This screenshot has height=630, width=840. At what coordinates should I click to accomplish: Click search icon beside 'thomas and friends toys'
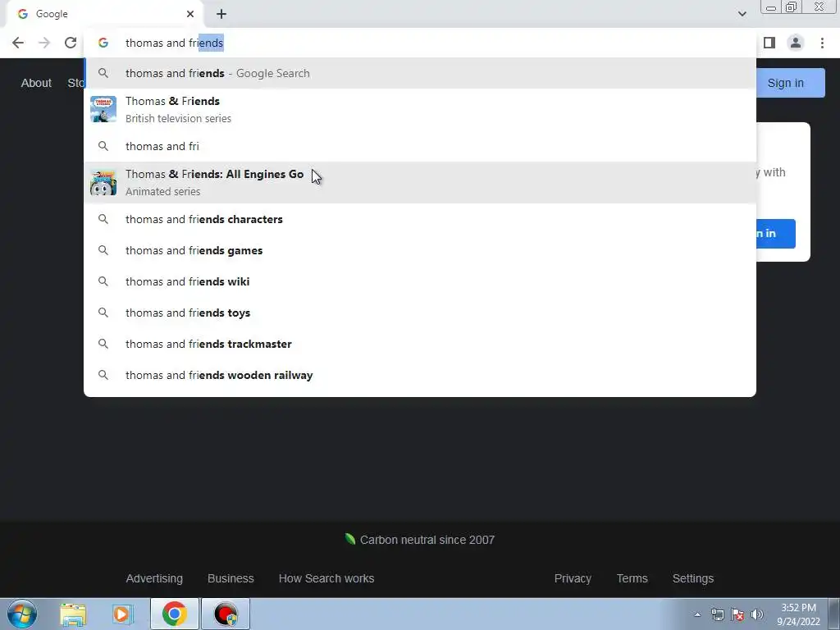[103, 313]
